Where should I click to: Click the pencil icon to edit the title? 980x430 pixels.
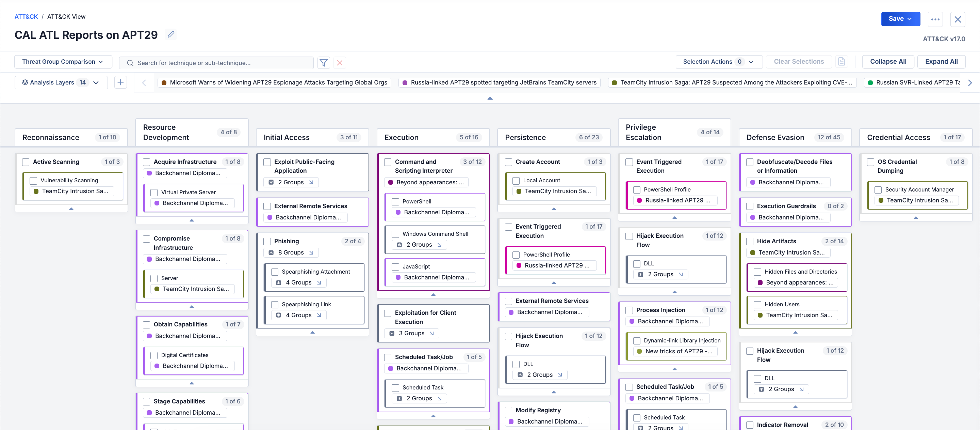pos(171,35)
